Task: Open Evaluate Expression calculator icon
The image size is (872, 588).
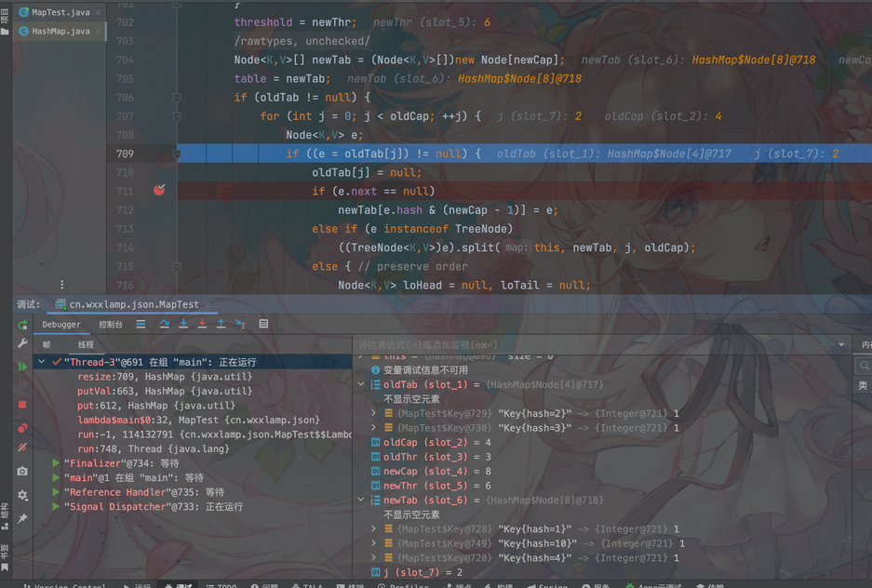Action: [263, 324]
